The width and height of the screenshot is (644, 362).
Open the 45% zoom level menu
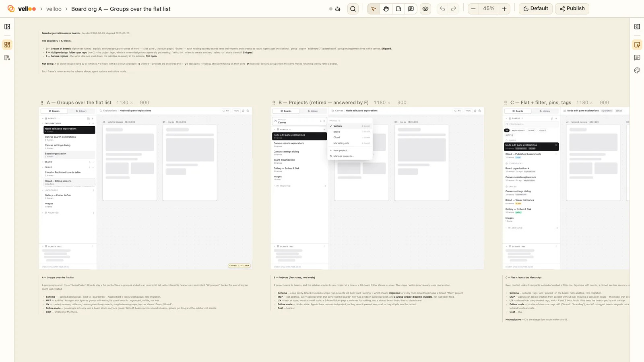pyautogui.click(x=489, y=8)
